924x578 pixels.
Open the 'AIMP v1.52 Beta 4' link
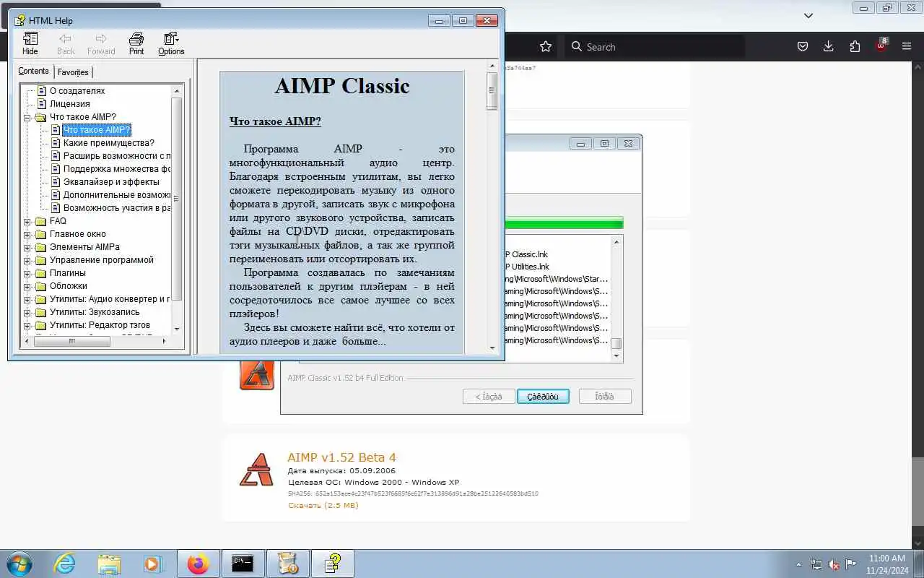coord(341,457)
